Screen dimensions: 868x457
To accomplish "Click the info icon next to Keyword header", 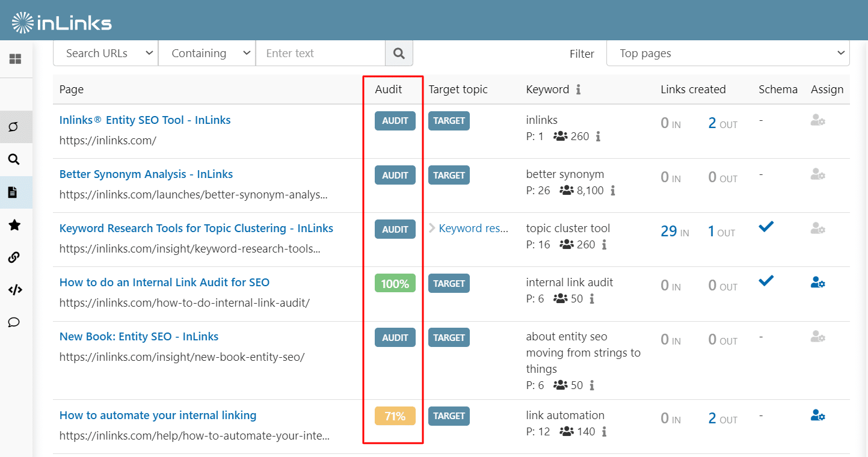I will [x=578, y=90].
